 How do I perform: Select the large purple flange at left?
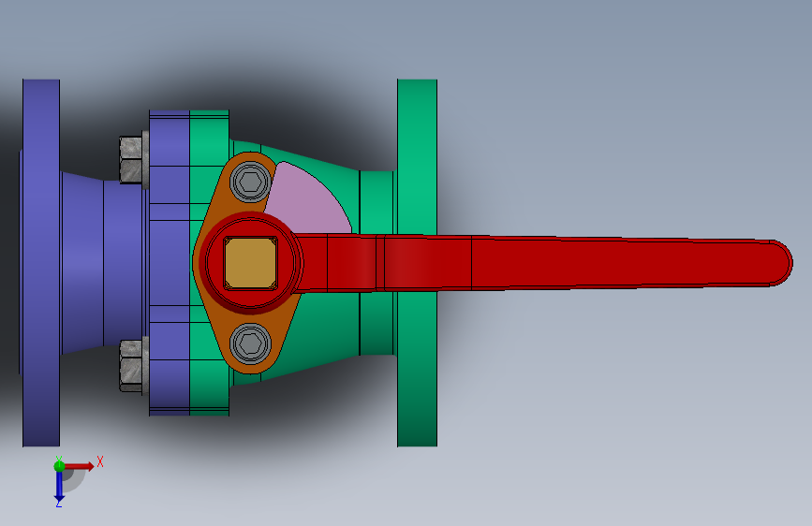point(41,262)
